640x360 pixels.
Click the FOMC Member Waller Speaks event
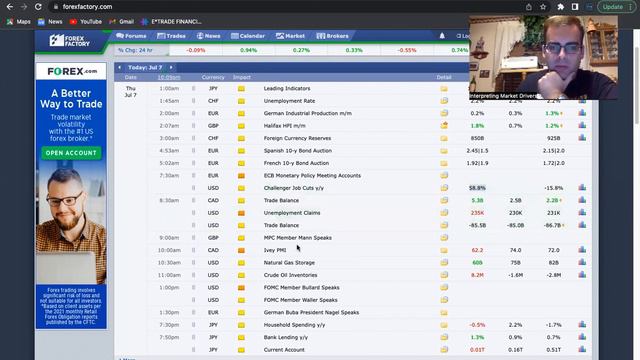pyautogui.click(x=300, y=300)
